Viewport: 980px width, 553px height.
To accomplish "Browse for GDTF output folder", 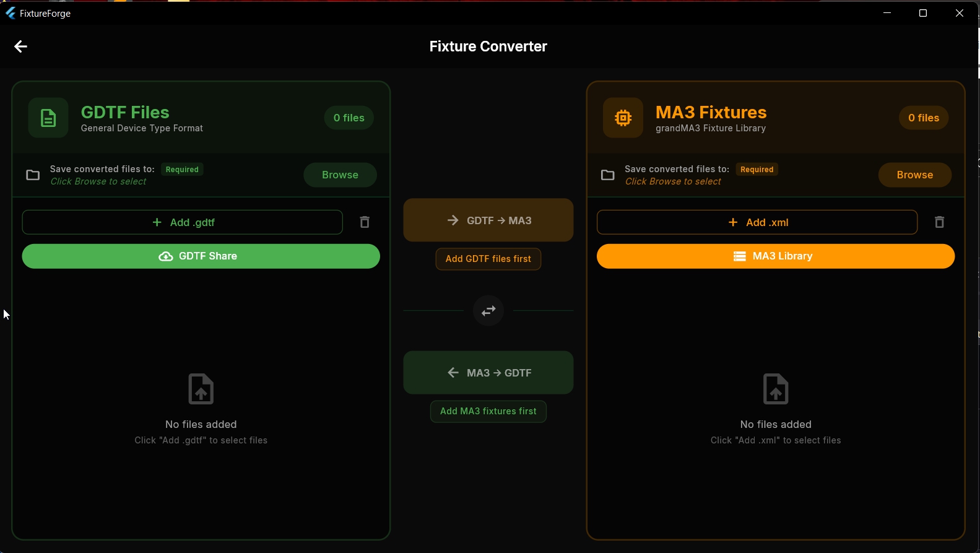I will click(340, 175).
